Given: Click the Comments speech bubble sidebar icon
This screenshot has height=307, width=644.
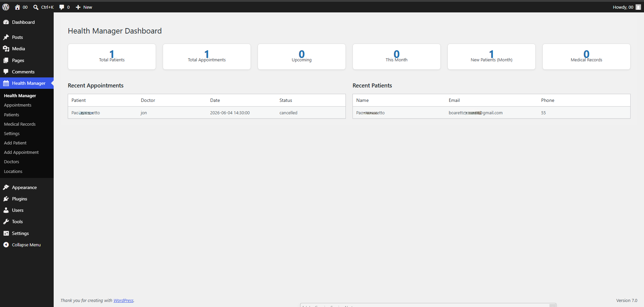Looking at the screenshot, I should click(6, 72).
